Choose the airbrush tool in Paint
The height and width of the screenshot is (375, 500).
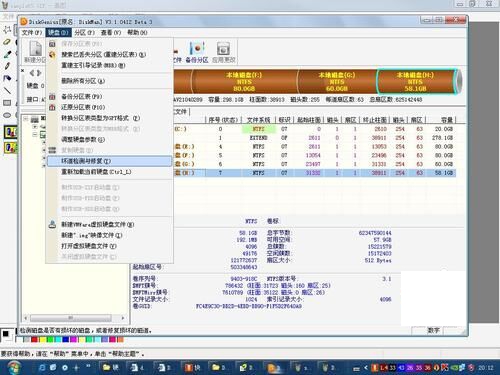coord(7,78)
